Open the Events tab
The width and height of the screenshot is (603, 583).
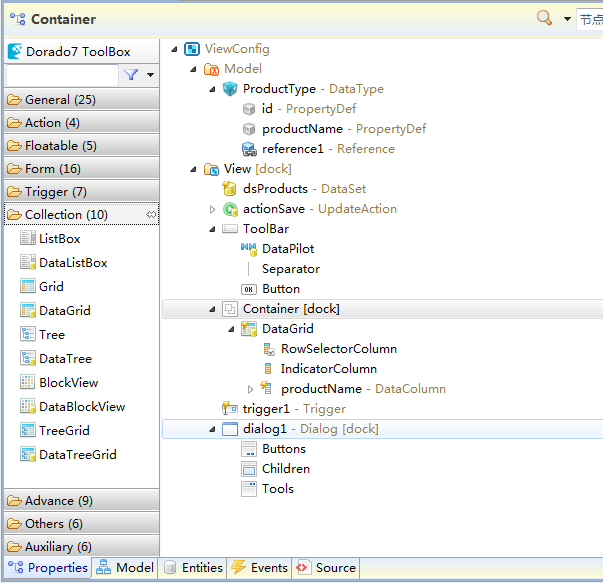click(x=259, y=568)
